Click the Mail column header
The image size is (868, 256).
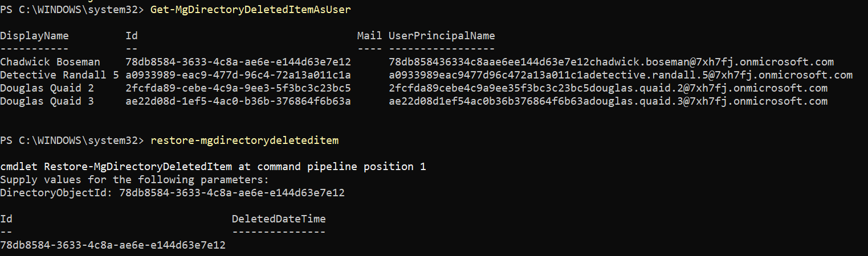(x=369, y=36)
